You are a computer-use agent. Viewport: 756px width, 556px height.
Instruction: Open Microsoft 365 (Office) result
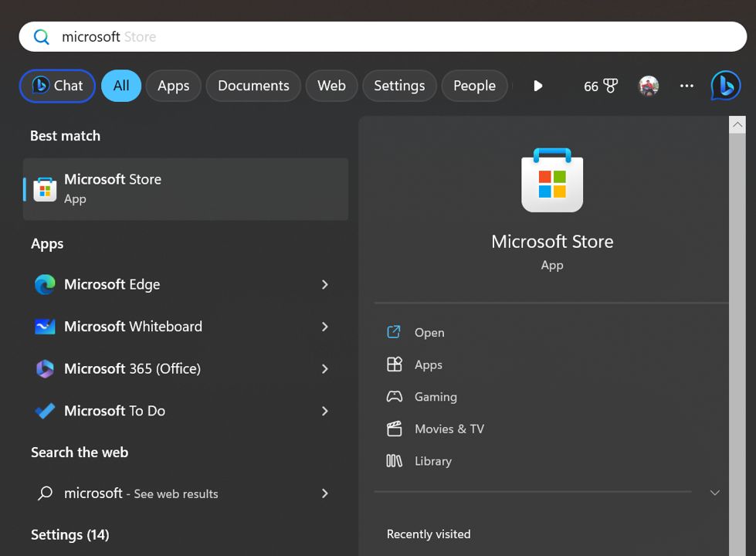coord(185,369)
